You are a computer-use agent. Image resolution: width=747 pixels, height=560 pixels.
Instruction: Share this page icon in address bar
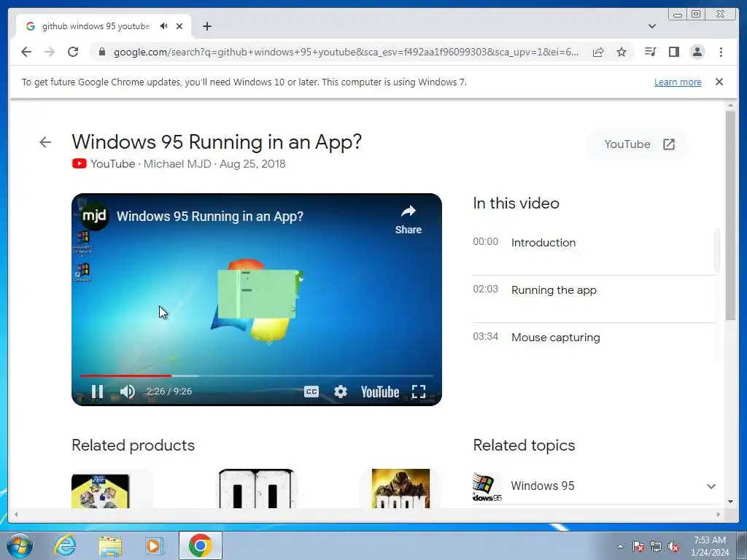[x=598, y=52]
